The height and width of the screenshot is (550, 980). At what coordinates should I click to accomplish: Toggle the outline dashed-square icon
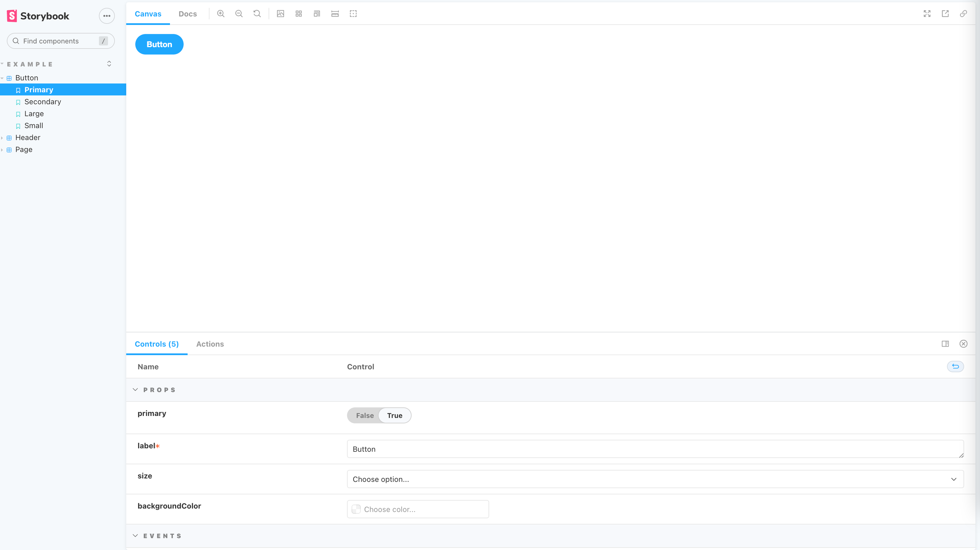click(x=353, y=14)
